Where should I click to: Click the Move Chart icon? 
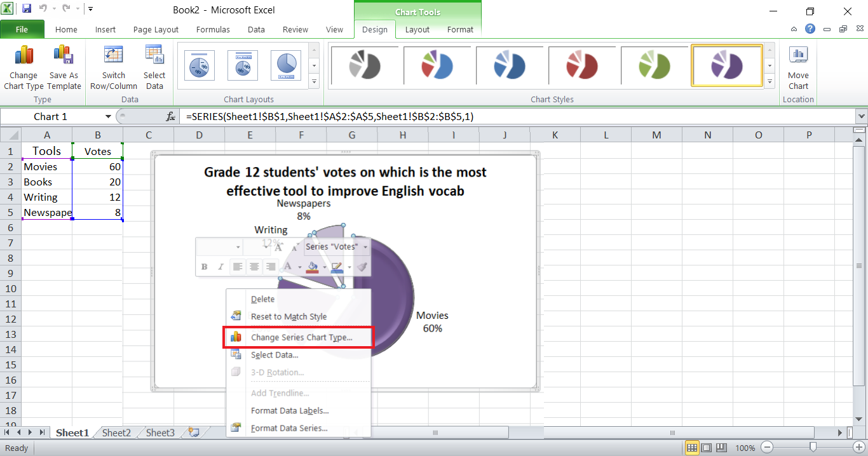click(x=798, y=56)
